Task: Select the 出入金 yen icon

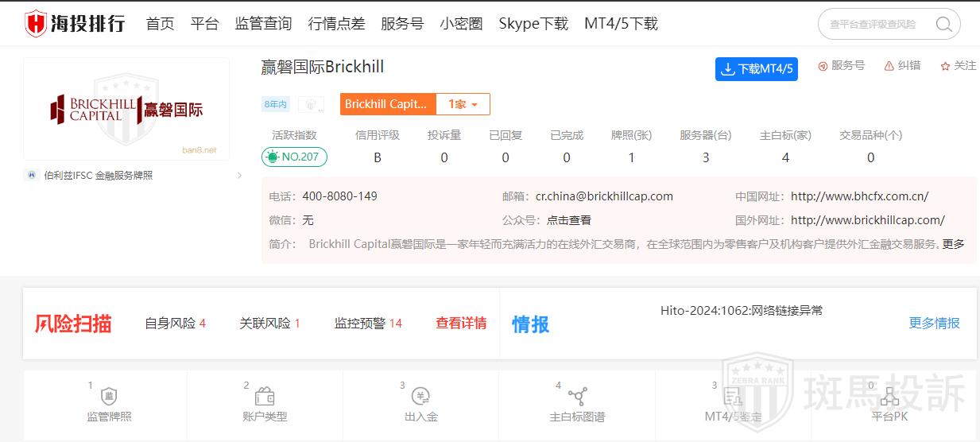Action: click(420, 396)
